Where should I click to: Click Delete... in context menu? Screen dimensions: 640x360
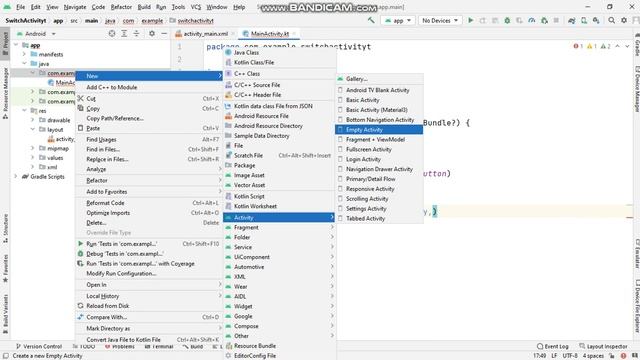[149, 223]
